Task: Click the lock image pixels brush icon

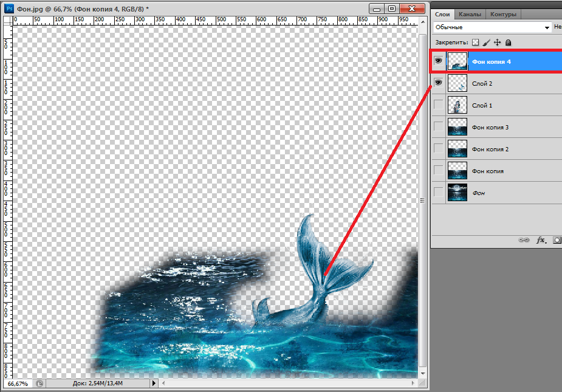Action: (487, 43)
